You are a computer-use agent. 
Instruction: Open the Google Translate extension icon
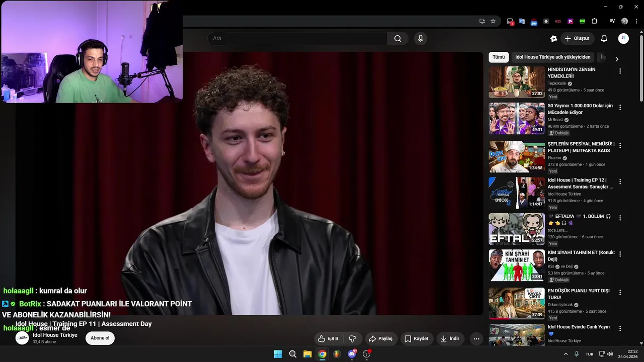pos(522,21)
